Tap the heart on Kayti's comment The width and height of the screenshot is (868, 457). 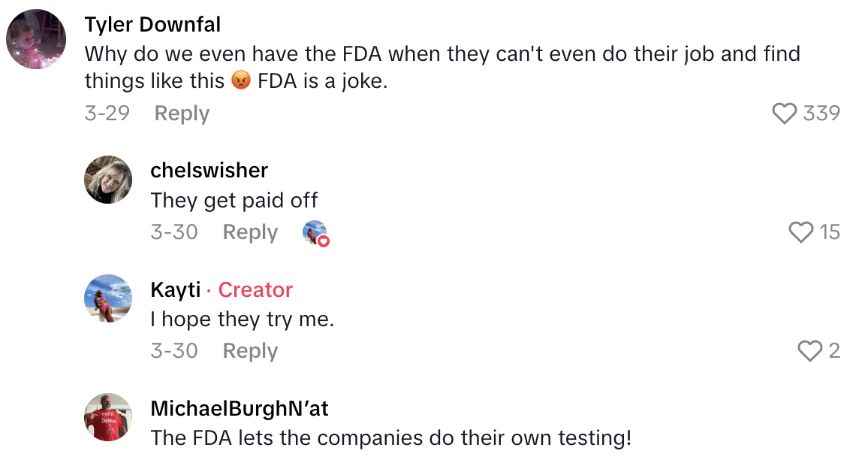810,351
